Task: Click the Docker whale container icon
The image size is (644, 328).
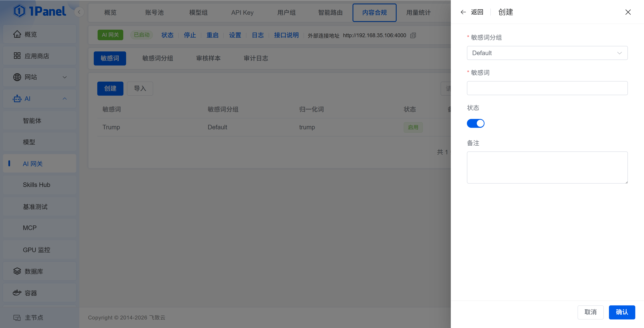Action: 17,292
